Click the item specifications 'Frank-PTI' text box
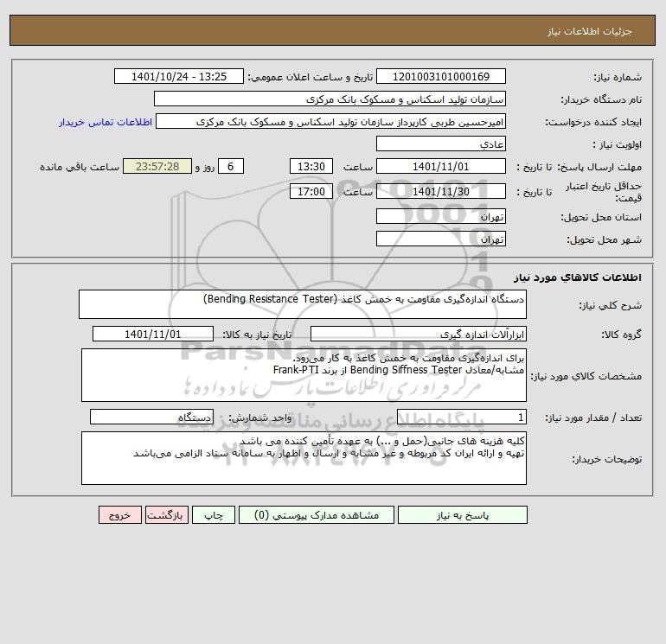Image resolution: width=666 pixels, height=644 pixels. (x=304, y=375)
